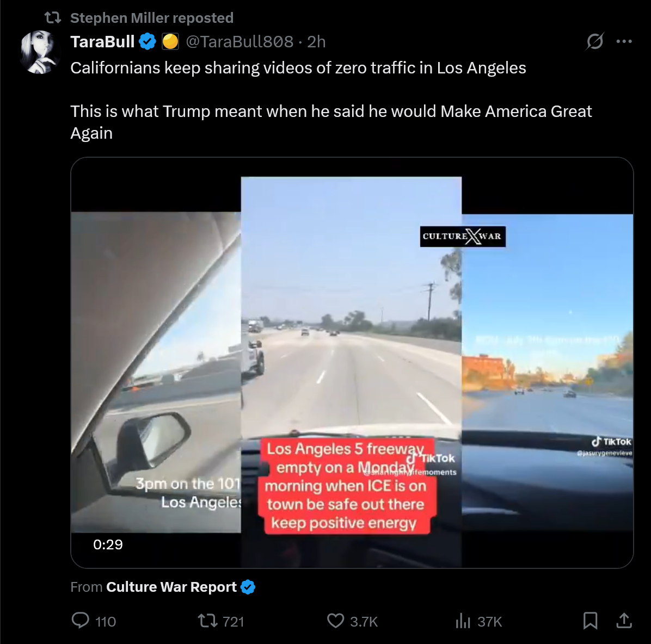651x644 pixels.
Task: Visit the @TaraBull808 handle
Action: [239, 41]
